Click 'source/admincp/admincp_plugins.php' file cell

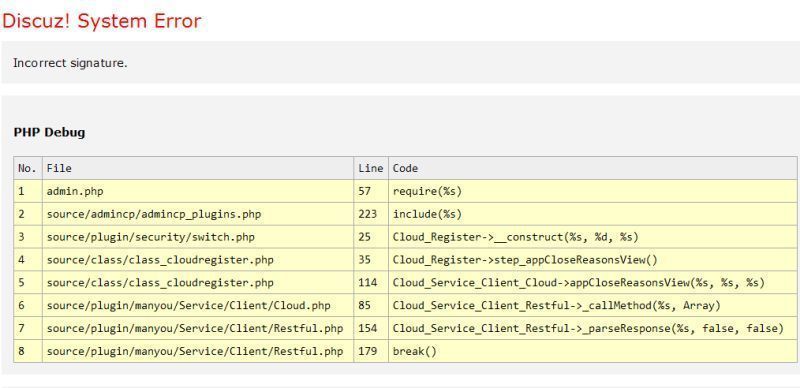click(x=198, y=214)
